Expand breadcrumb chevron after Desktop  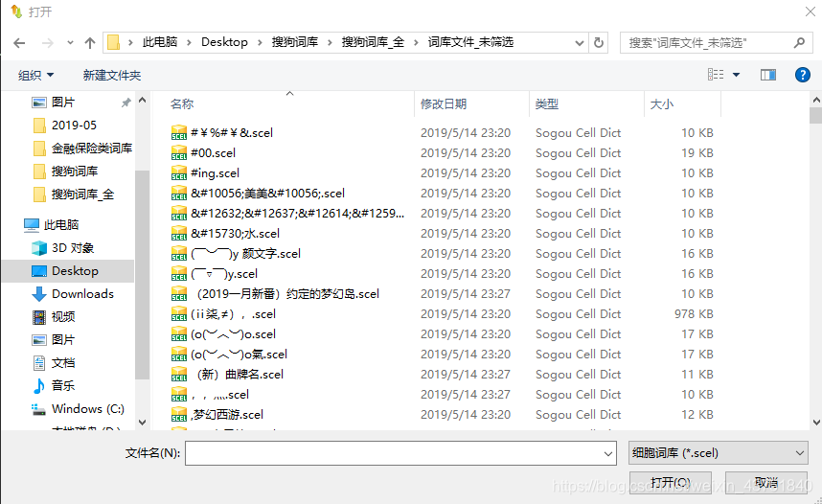point(260,42)
